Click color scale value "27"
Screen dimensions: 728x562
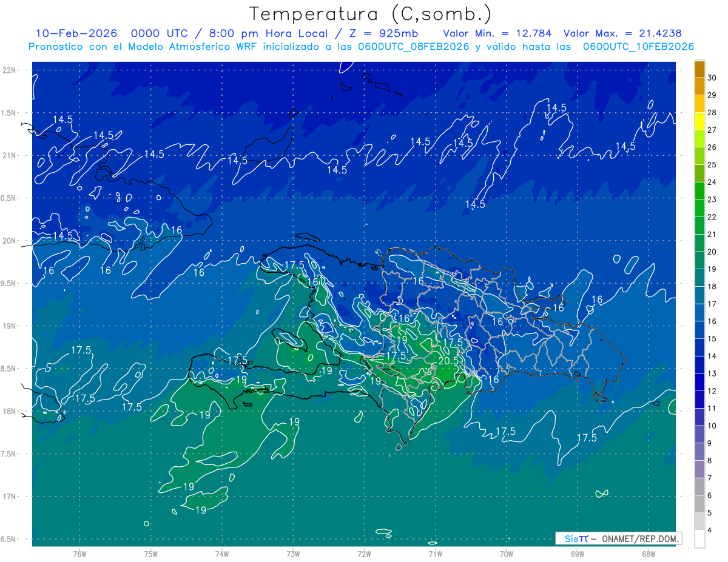pyautogui.click(x=712, y=130)
